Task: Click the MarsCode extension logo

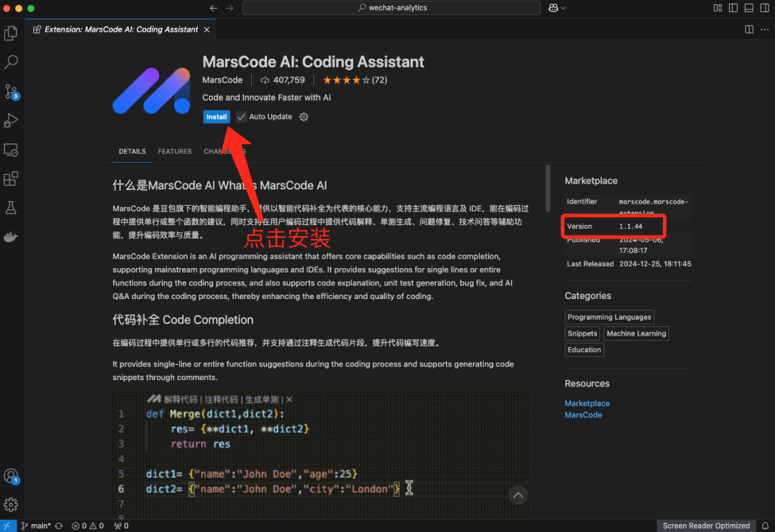Action: tap(151, 90)
